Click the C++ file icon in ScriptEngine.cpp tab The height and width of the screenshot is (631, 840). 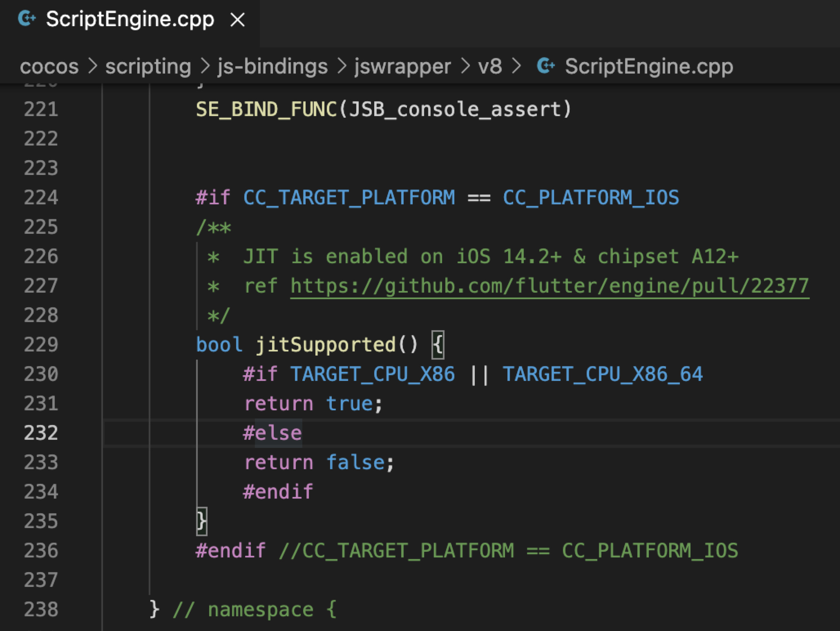[x=27, y=19]
